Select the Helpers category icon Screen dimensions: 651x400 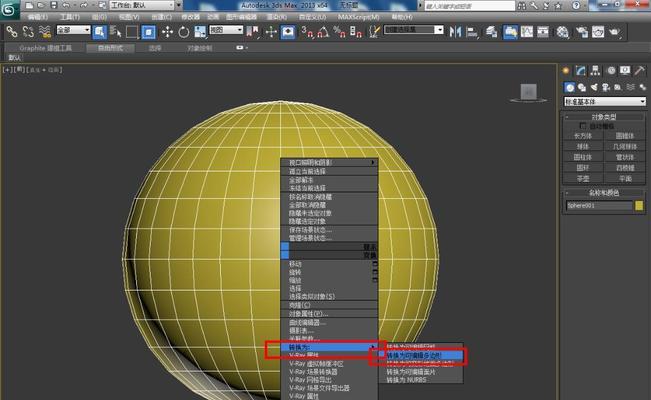pyautogui.click(x=618, y=87)
